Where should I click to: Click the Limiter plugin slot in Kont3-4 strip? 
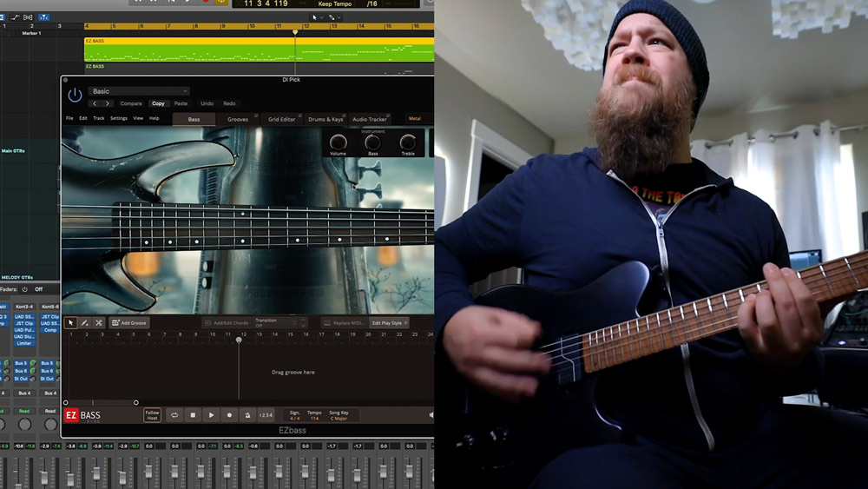pyautogui.click(x=24, y=343)
